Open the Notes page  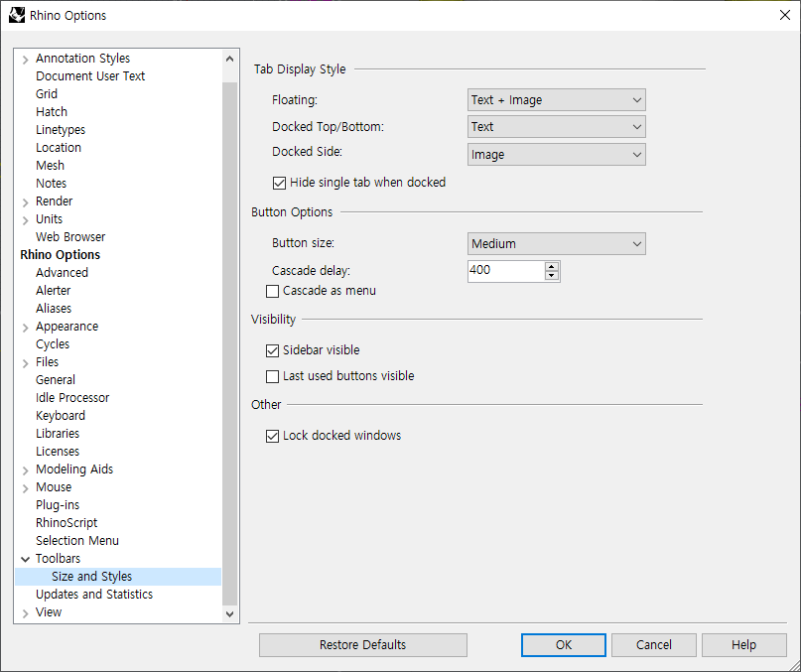click(51, 184)
